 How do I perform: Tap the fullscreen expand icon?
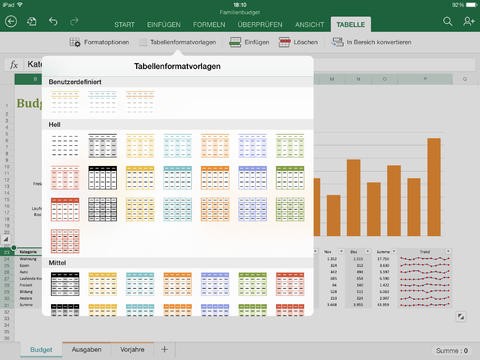click(461, 317)
